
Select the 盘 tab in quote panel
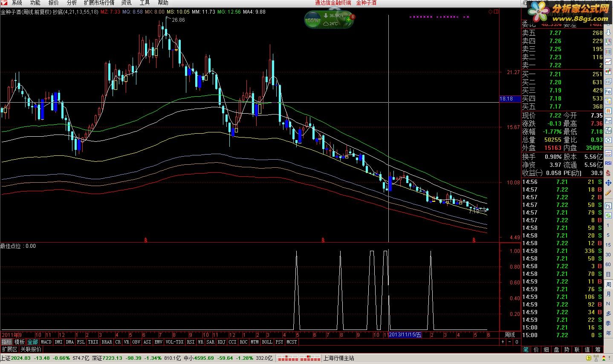[x=557, y=350]
